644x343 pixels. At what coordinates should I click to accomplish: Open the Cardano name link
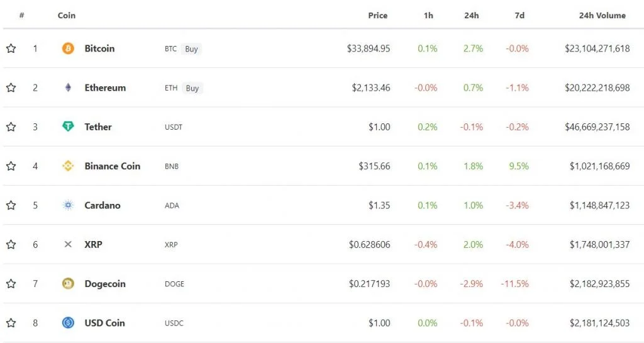tap(103, 205)
